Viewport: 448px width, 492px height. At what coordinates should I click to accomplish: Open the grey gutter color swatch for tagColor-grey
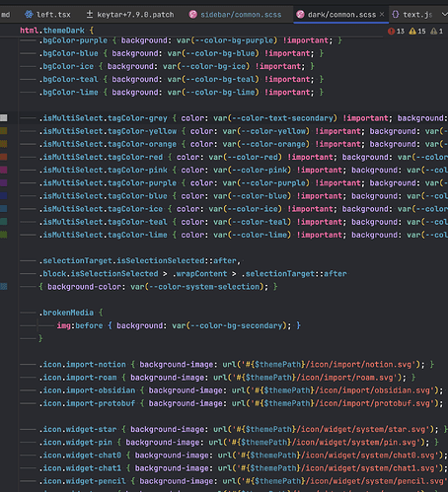pos(4,118)
